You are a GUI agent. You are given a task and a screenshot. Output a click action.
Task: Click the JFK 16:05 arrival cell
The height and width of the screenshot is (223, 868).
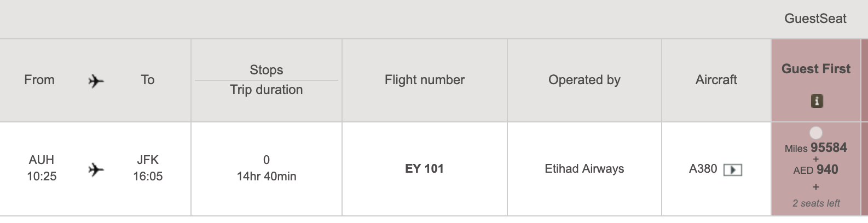[148, 168]
